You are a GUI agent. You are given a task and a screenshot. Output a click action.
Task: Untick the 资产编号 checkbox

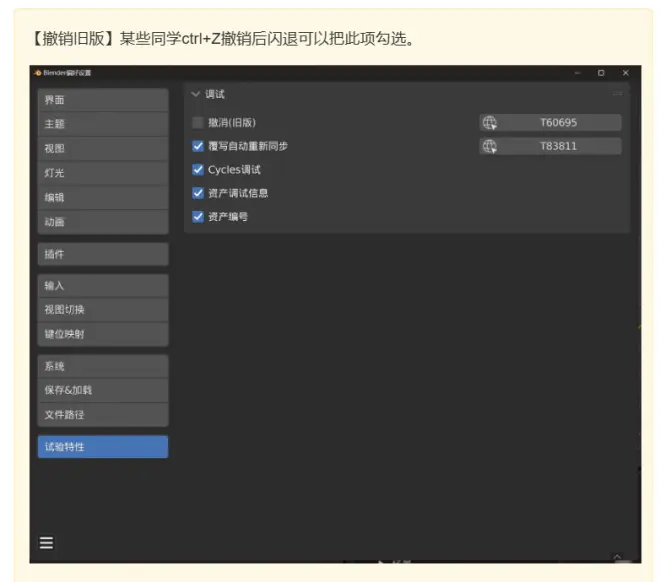[x=198, y=216]
